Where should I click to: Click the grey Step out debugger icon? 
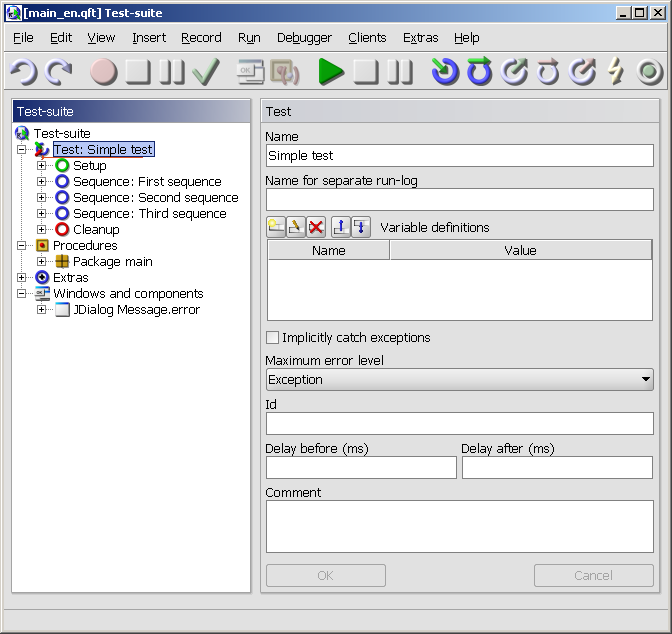tap(514, 71)
